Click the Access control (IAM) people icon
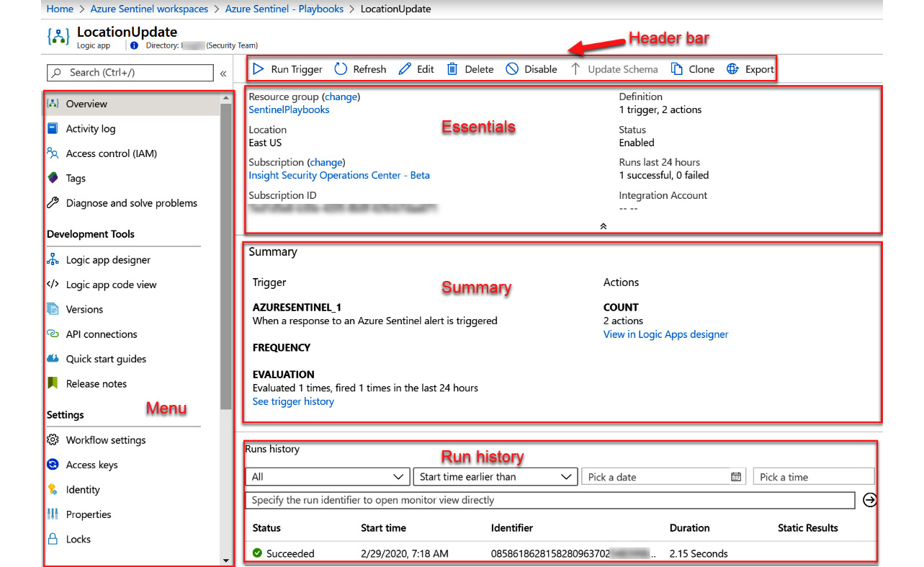 (53, 153)
